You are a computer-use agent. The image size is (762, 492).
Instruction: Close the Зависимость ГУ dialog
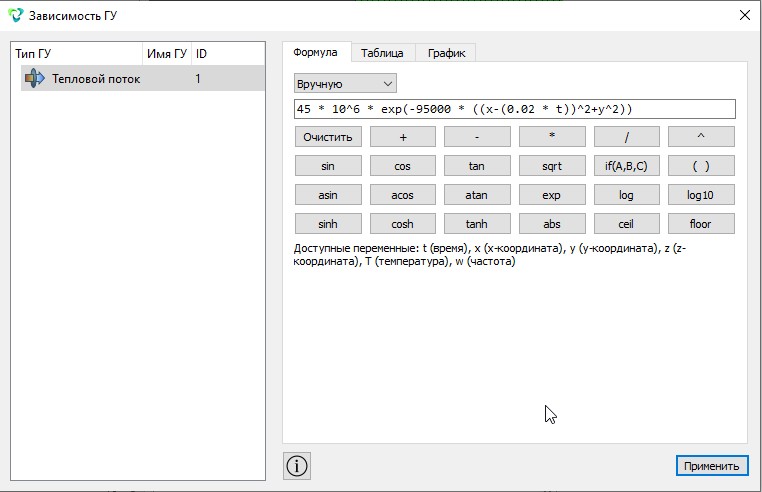pos(745,15)
